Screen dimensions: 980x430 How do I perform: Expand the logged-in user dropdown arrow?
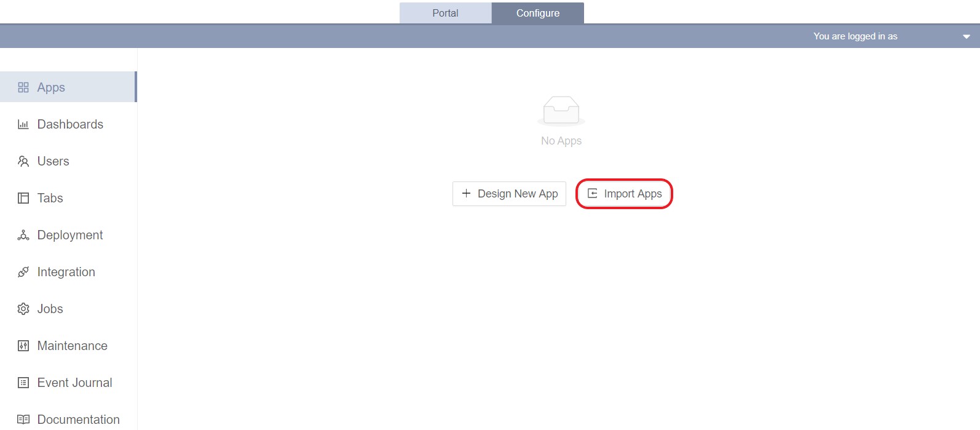click(x=966, y=37)
